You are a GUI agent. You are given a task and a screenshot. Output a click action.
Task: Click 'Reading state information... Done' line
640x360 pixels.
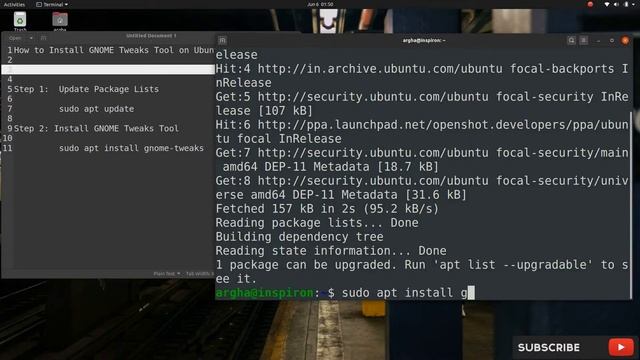click(331, 251)
